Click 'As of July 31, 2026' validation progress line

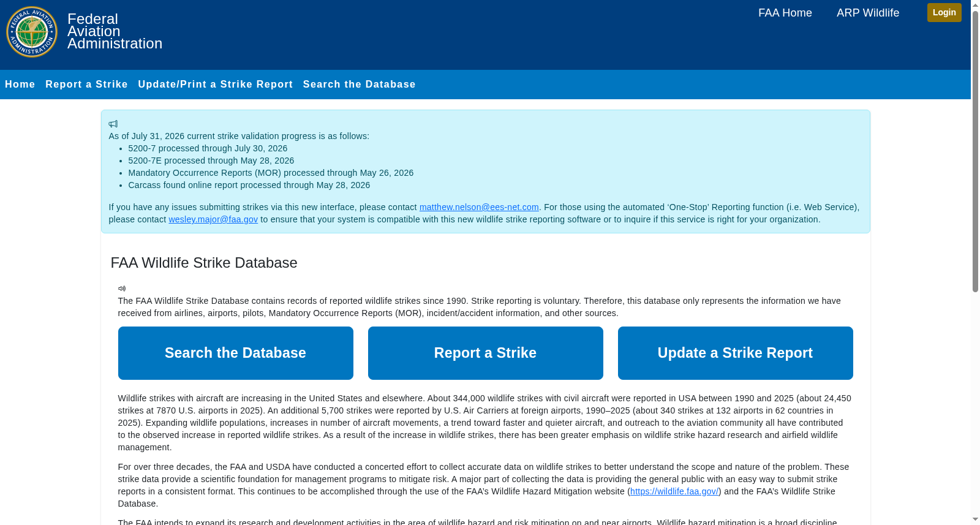tap(239, 136)
